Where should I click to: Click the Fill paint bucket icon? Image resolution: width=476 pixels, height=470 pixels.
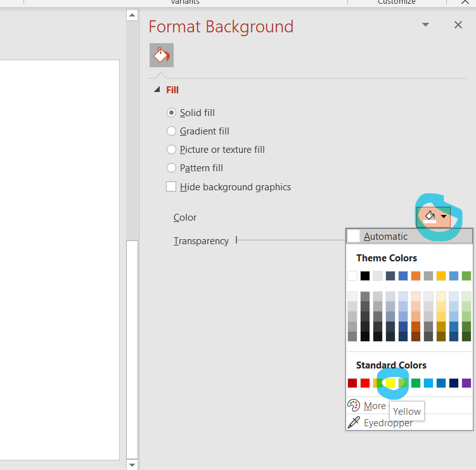point(161,56)
